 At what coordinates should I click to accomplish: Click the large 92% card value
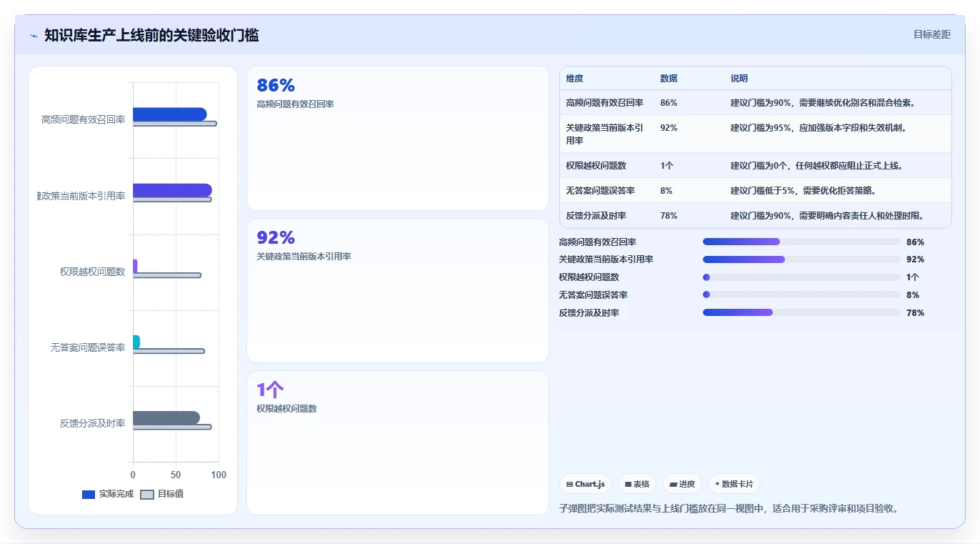coord(276,238)
